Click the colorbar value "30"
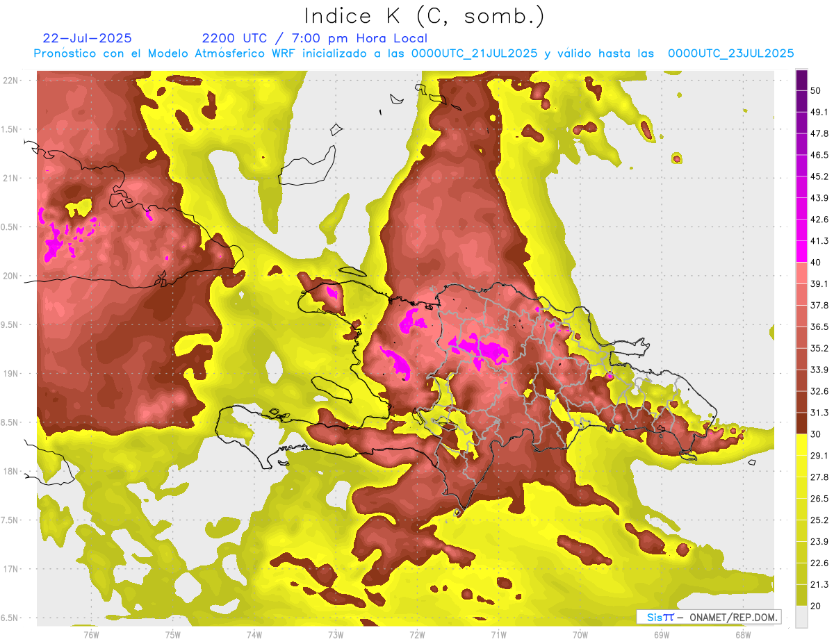 tap(816, 434)
